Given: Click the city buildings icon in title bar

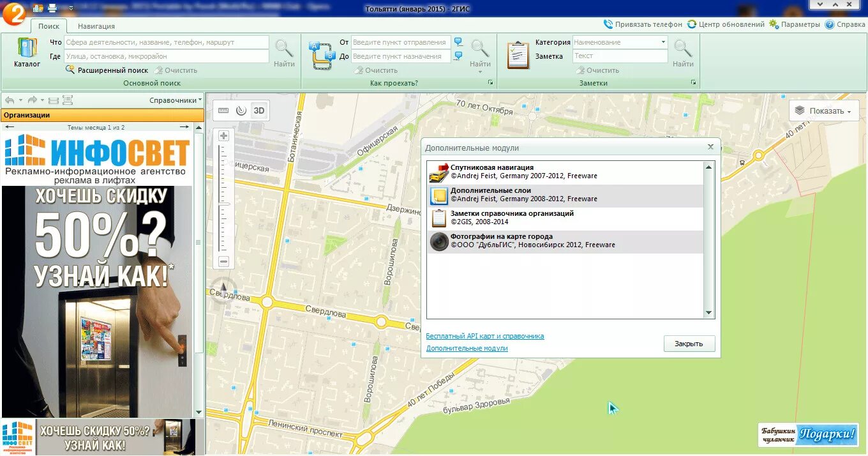Looking at the screenshot, I should tap(38, 8).
